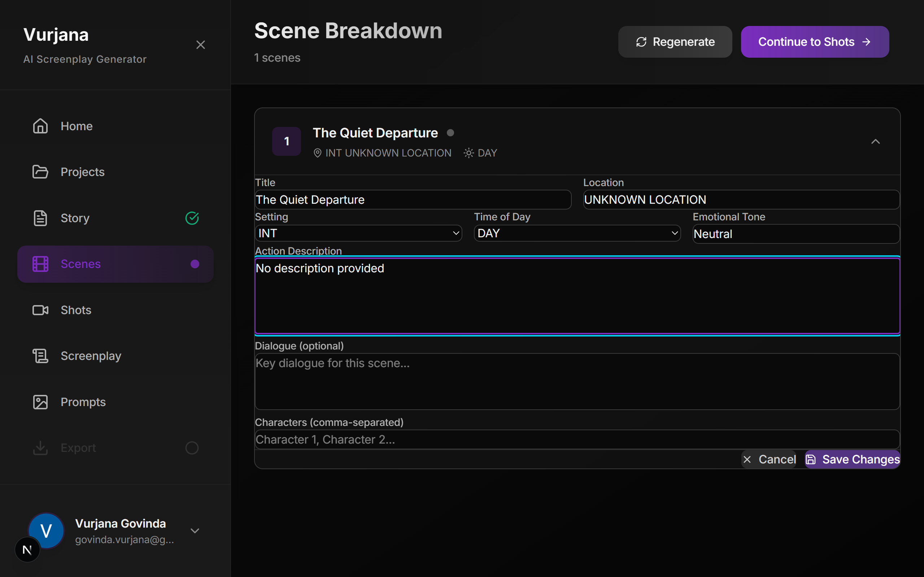Collapse The Quiet Departure scene card
924x577 pixels.
[x=875, y=142]
